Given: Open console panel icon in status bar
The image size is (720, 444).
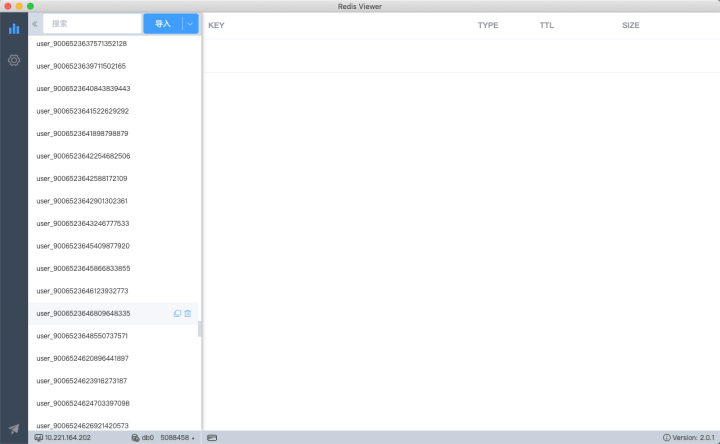Looking at the screenshot, I should click(x=212, y=438).
